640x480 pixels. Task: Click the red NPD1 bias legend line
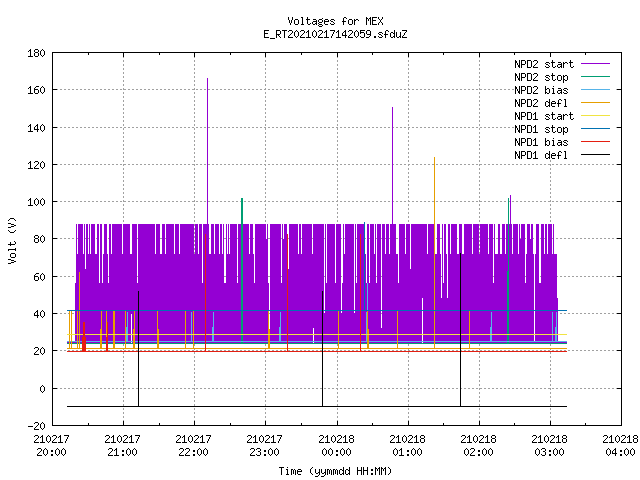coord(595,142)
